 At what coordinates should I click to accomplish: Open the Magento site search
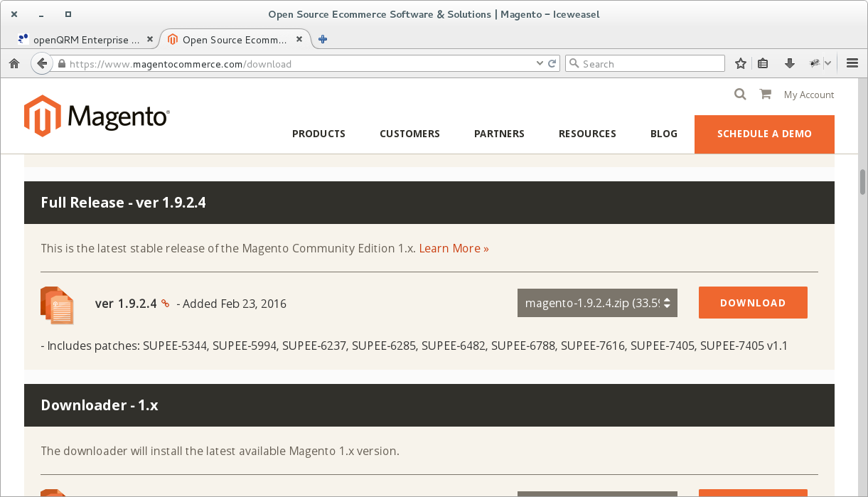tap(740, 94)
